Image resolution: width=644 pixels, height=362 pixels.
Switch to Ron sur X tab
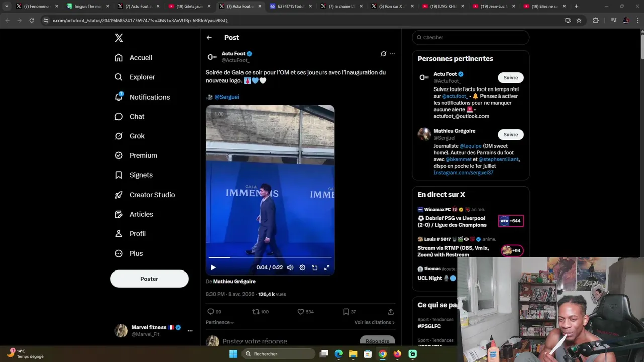point(391,6)
